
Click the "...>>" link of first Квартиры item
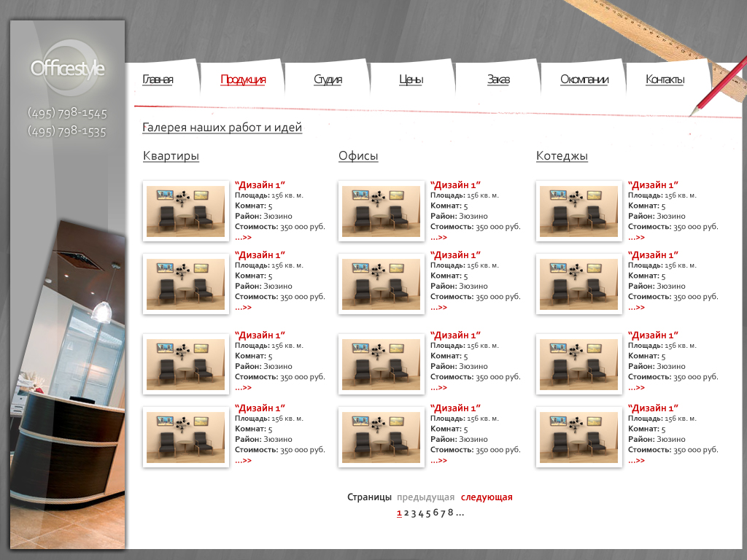244,237
